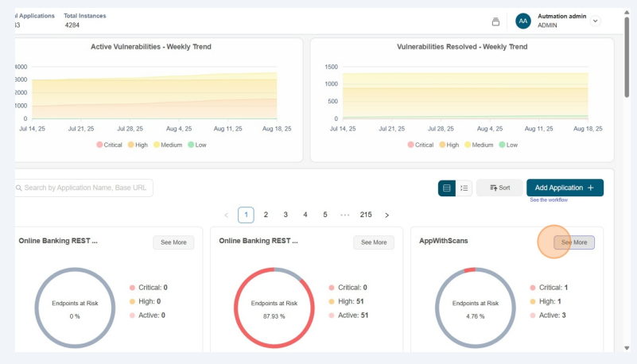This screenshot has width=637, height=364.
Task: Toggle Medium legend in Active Vulnerabilities chart
Action: point(168,145)
